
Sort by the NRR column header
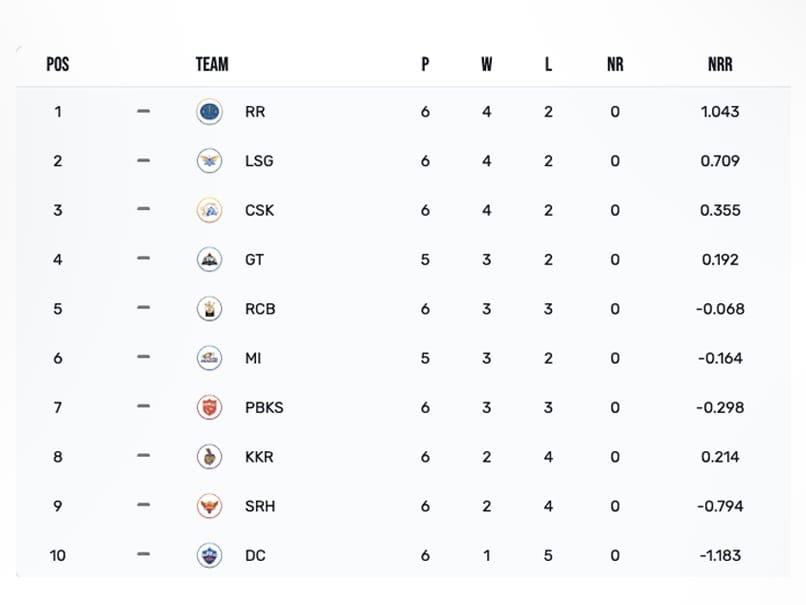coord(720,64)
